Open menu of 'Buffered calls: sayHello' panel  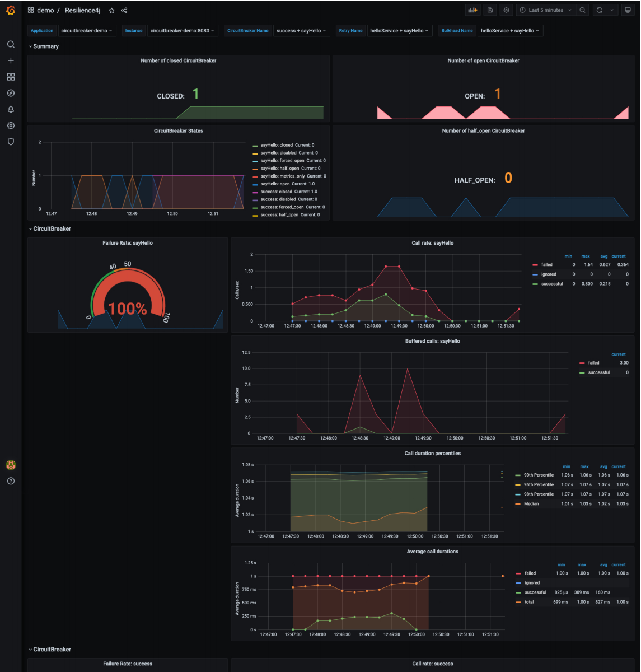click(432, 341)
